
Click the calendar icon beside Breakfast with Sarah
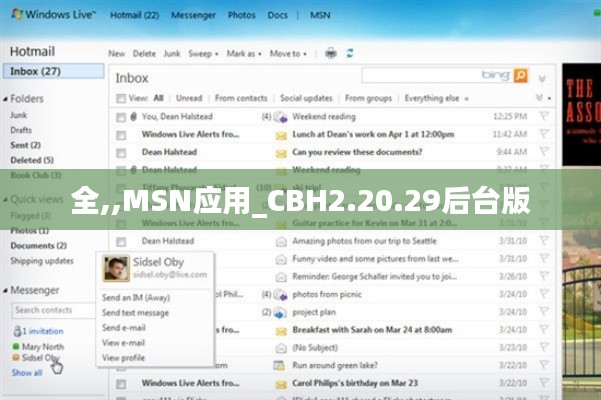click(281, 330)
